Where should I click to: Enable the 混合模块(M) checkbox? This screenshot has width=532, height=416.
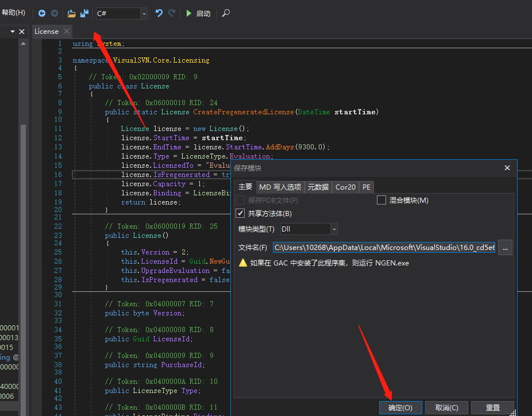(381, 200)
